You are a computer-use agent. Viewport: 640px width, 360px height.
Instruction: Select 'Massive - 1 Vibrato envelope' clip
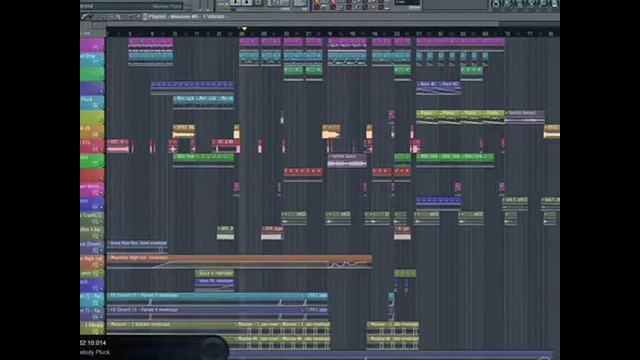pyautogui.click(x=171, y=327)
